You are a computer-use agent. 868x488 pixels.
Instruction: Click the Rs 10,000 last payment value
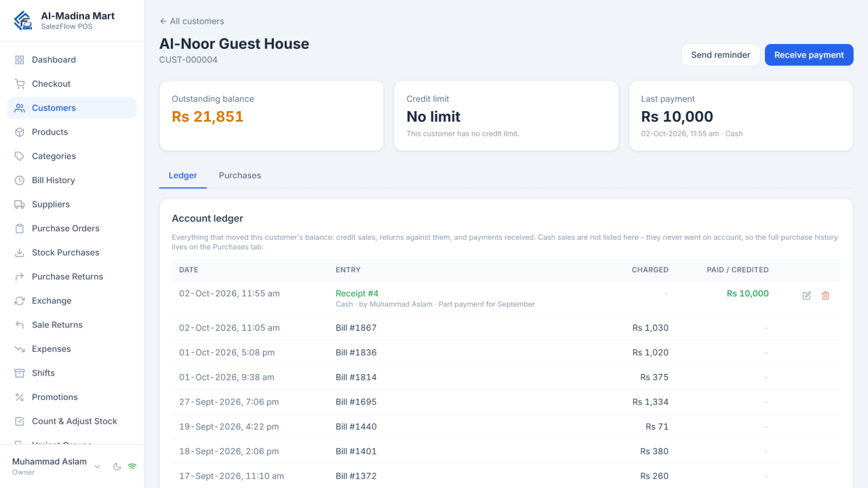click(x=677, y=117)
